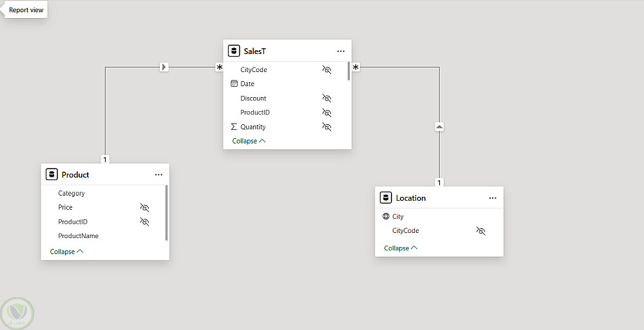Show the hidden CityCode in Location table
The height and width of the screenshot is (330, 644).
point(480,230)
